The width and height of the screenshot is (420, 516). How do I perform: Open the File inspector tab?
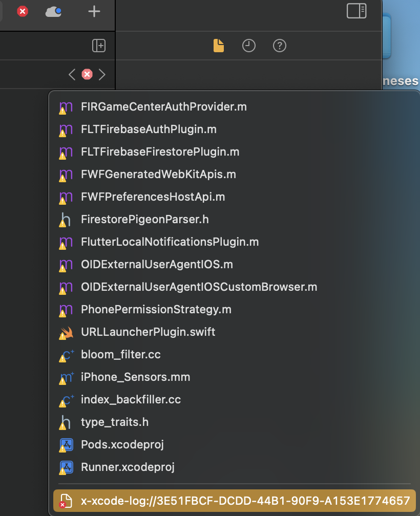[219, 46]
